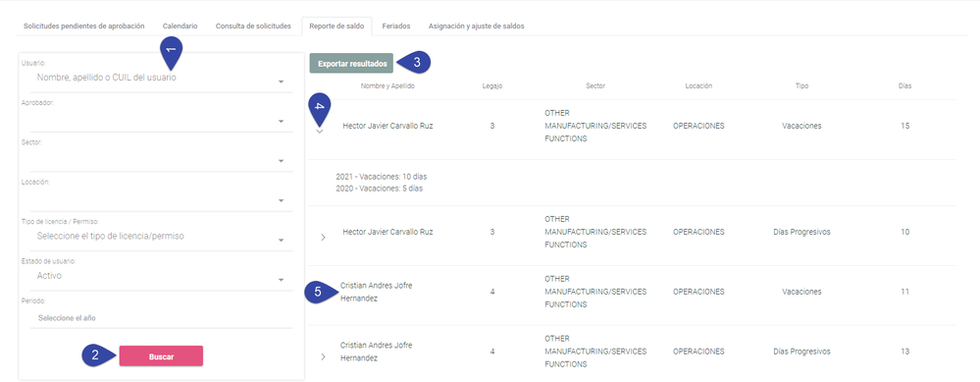
Task: Open the Estado de usuario dropdown
Action: tap(282, 280)
